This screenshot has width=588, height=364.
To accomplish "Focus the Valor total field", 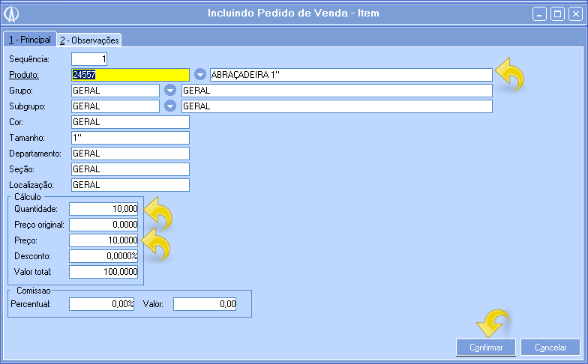I will point(104,272).
